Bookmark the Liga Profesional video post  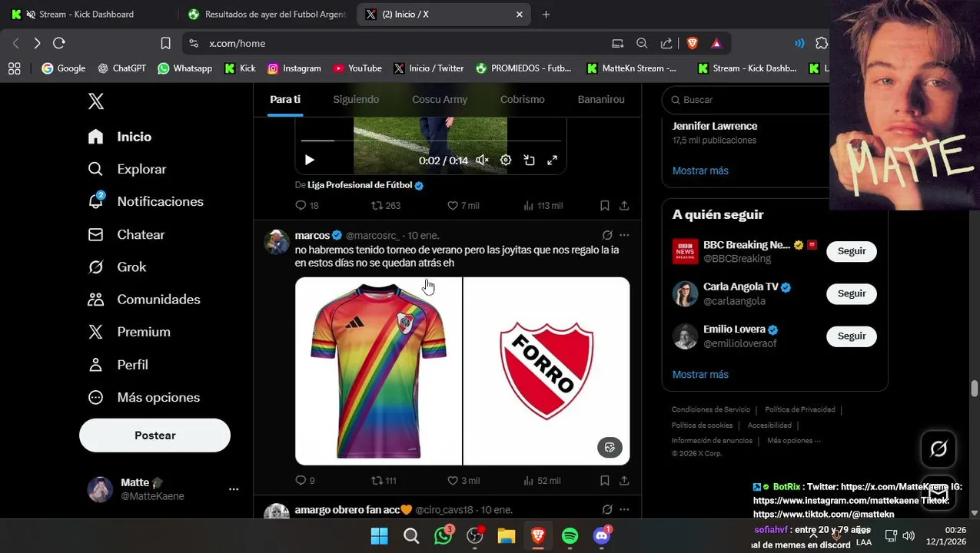(x=605, y=206)
